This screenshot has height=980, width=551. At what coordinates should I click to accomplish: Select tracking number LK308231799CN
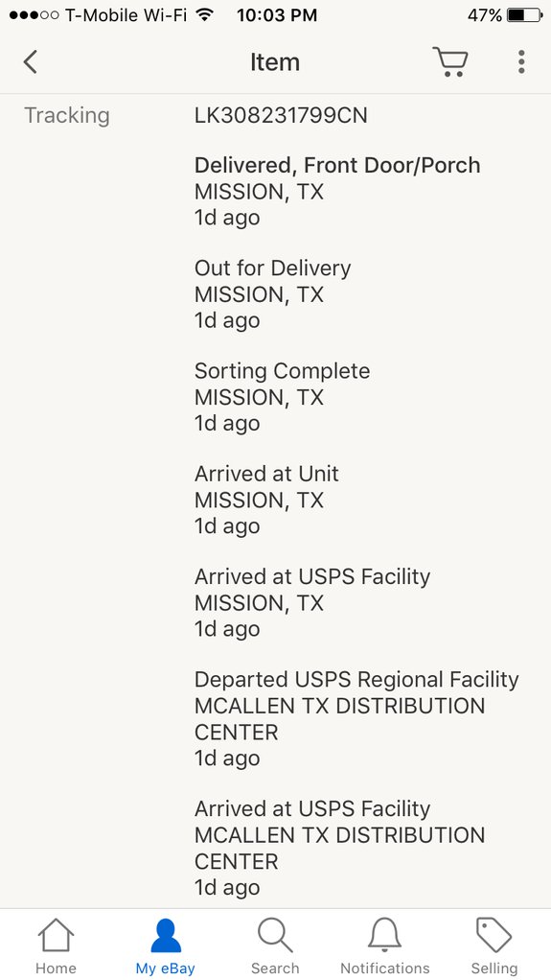281,116
